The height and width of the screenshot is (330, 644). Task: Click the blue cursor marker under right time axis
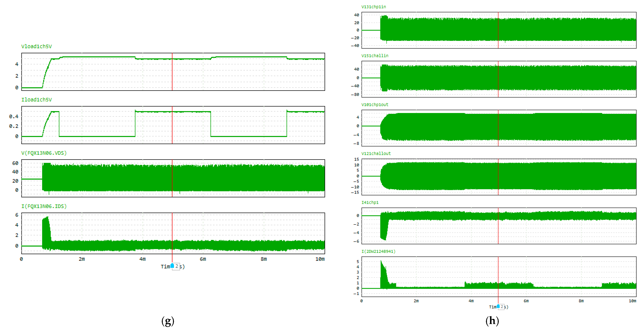[x=498, y=306]
